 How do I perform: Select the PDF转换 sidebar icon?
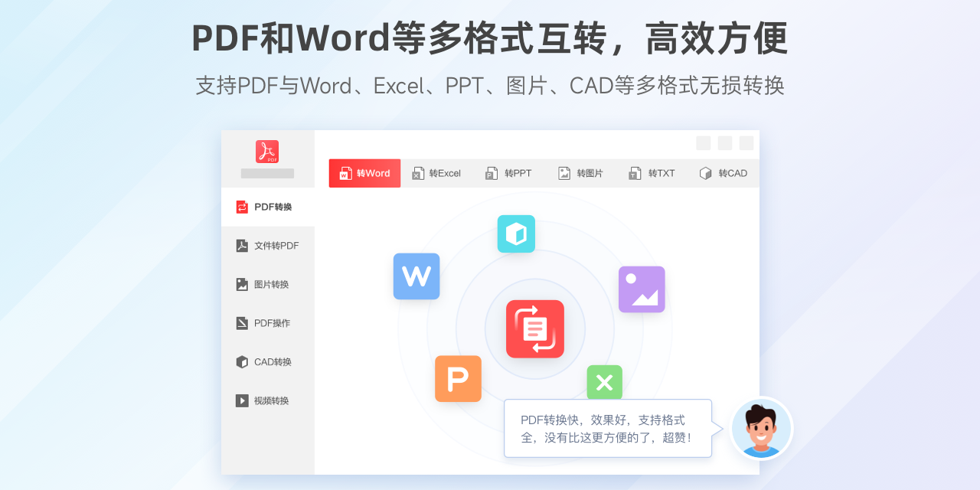tap(241, 207)
